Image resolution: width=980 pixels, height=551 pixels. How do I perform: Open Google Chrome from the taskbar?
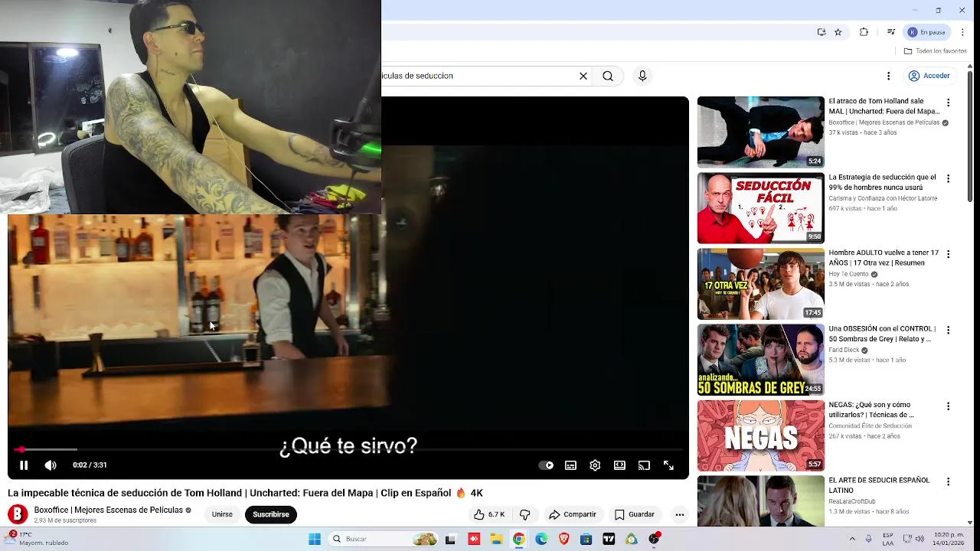[x=519, y=539]
